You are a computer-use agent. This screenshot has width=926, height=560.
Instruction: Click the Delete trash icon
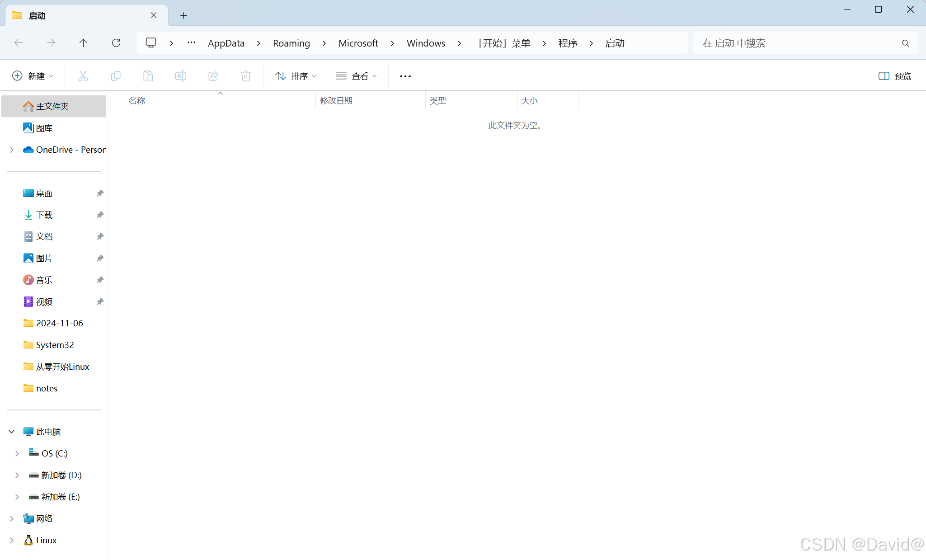coord(246,76)
